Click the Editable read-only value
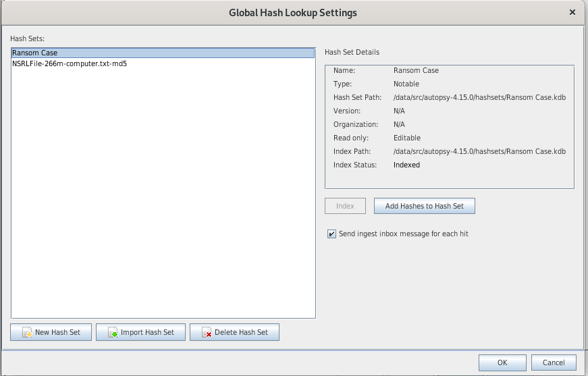Viewport: 588px width, 376px height. (407, 138)
